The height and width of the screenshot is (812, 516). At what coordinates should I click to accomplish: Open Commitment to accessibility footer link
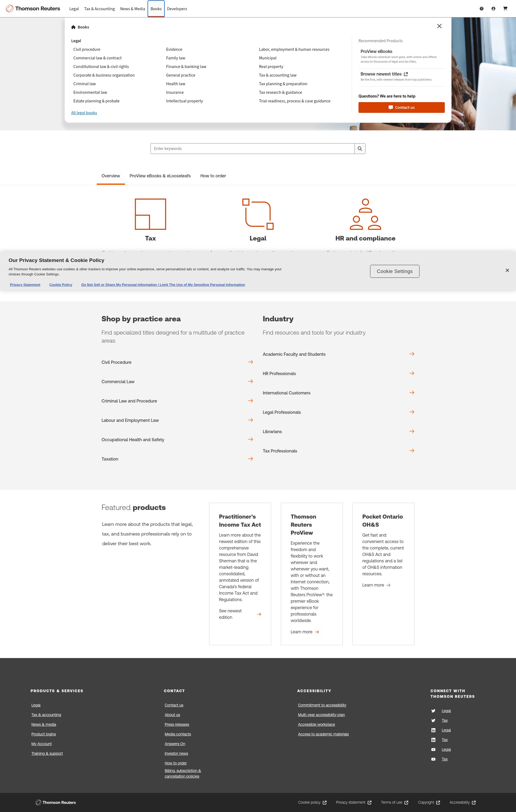click(322, 705)
